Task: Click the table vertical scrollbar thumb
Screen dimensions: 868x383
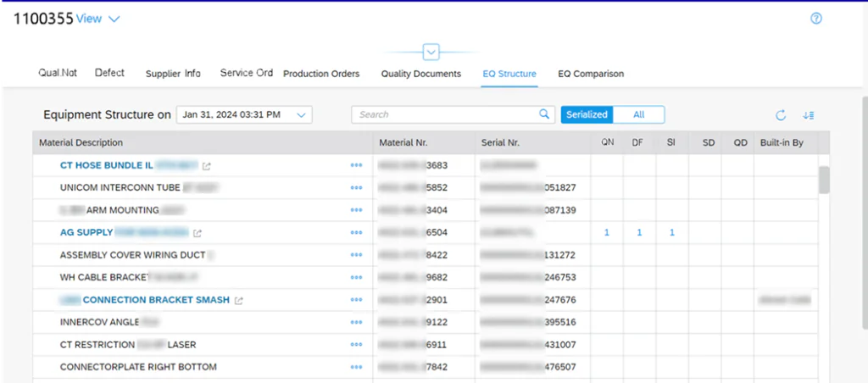Action: tap(824, 180)
